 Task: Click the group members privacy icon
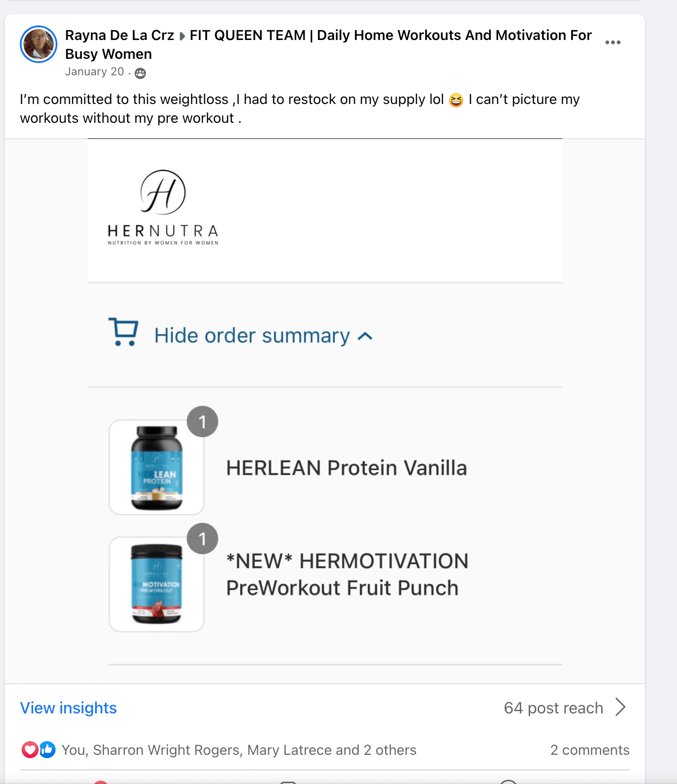(140, 73)
